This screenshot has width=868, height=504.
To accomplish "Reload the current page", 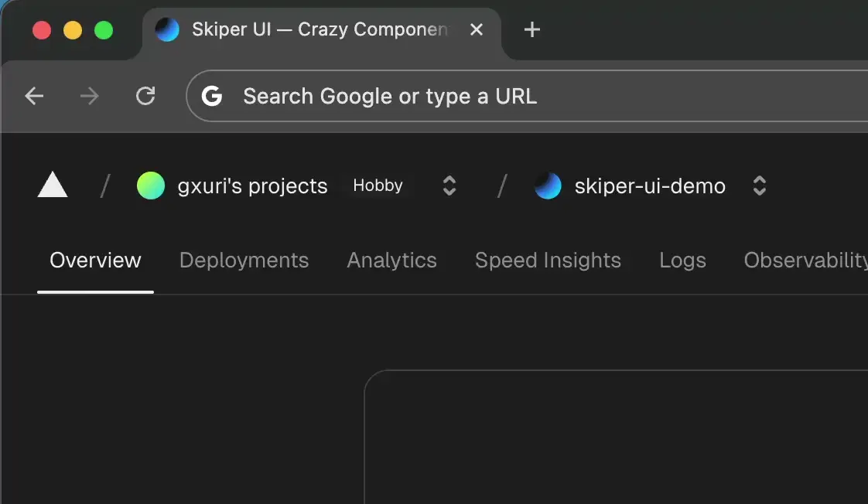I will [145, 96].
